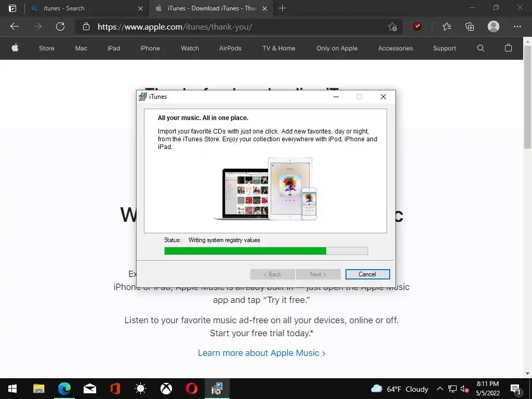
Task: Launch Office from the taskbar
Action: click(115, 389)
